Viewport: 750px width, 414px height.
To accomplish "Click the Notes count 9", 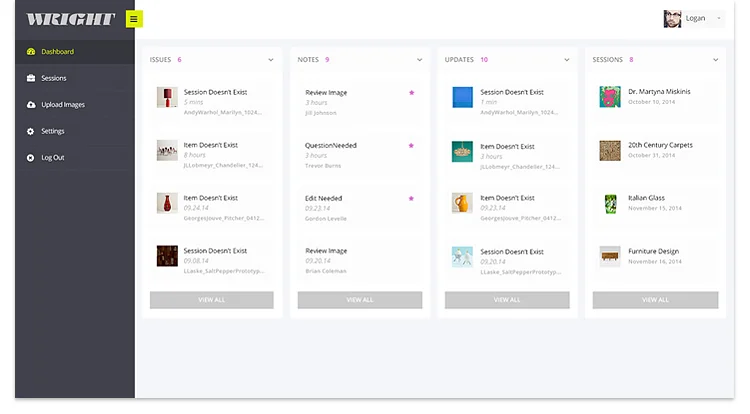I will tap(327, 60).
